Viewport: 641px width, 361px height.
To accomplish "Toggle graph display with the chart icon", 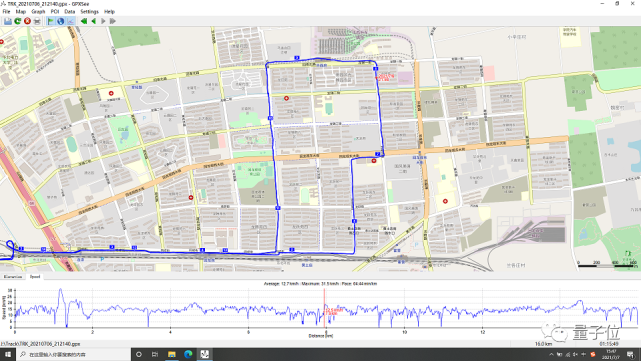I will click(70, 21).
